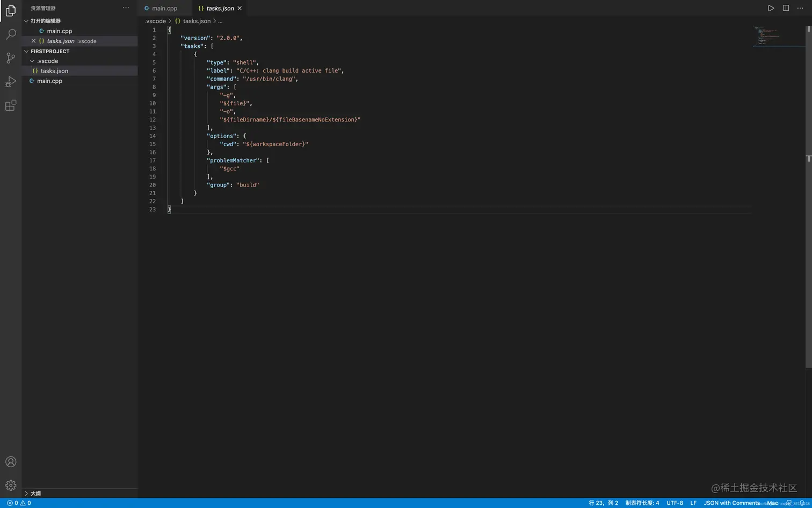Expand the 大纲 (Outline) section
This screenshot has width=812, height=508.
coord(35,493)
